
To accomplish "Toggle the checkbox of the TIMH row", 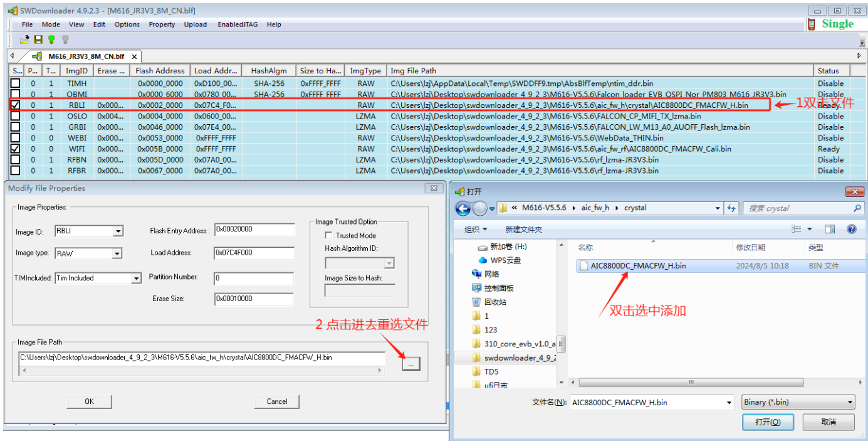I will tap(16, 83).
